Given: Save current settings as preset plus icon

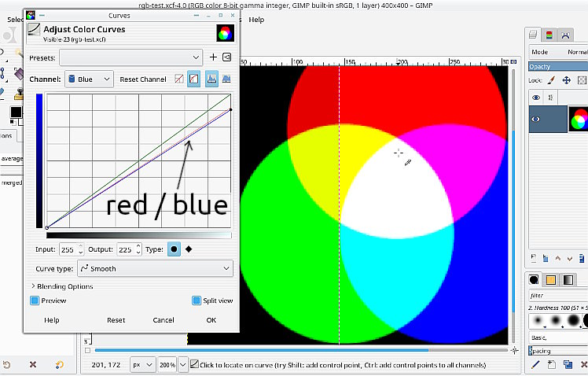Looking at the screenshot, I should (x=213, y=57).
